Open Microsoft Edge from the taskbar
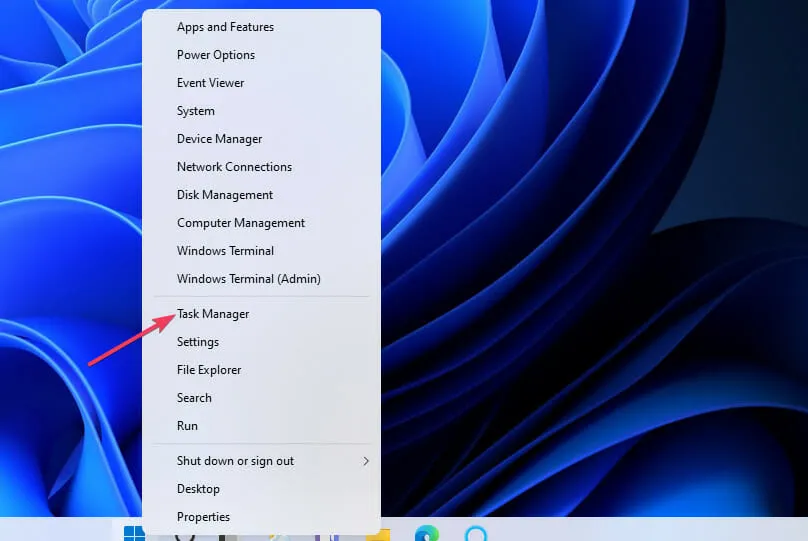The width and height of the screenshot is (808, 541). pyautogui.click(x=427, y=534)
